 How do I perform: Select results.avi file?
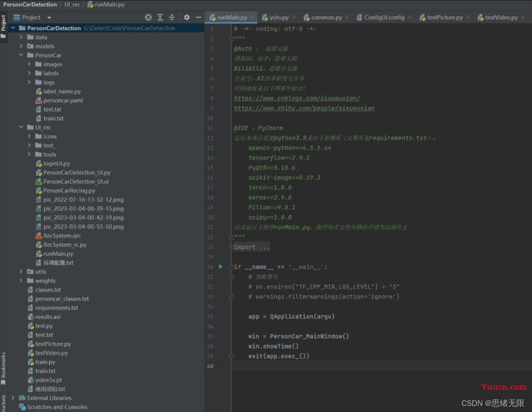point(48,317)
